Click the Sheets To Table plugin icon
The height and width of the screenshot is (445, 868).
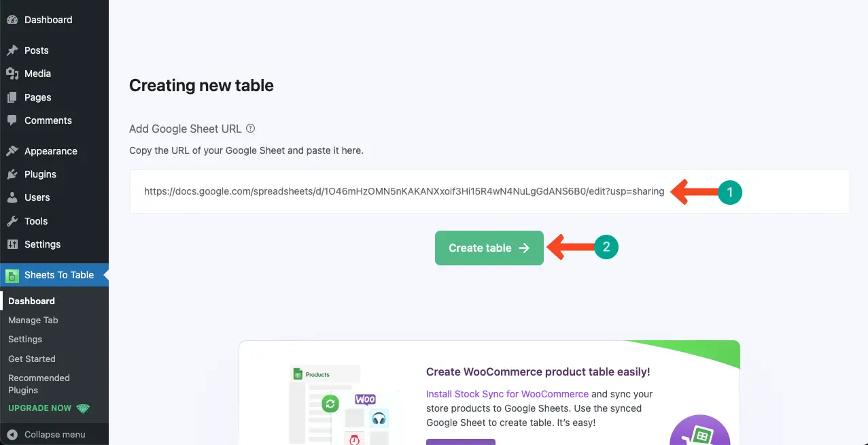[x=12, y=276]
